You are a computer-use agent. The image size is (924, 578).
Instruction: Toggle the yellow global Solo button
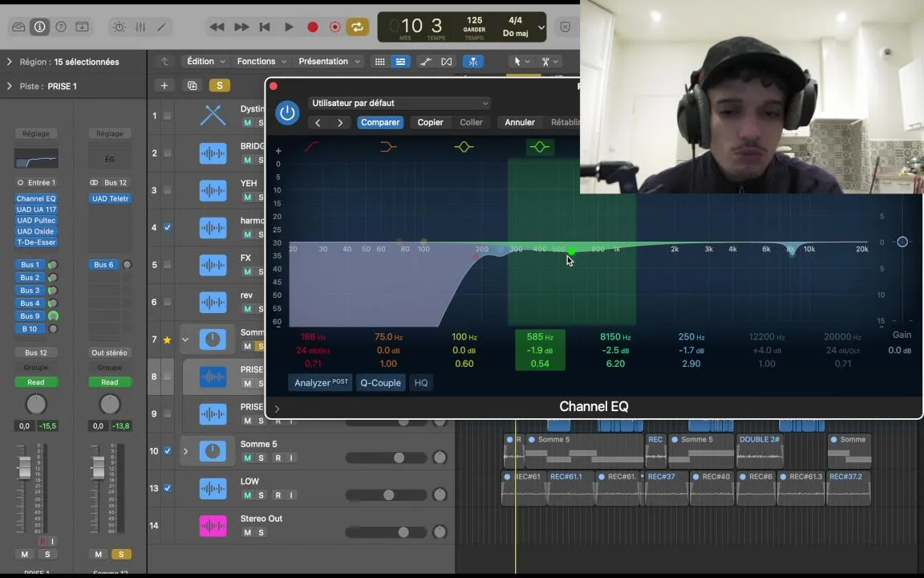219,86
